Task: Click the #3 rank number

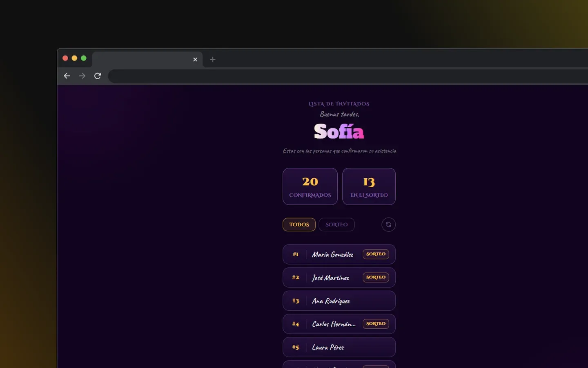Action: click(x=296, y=301)
